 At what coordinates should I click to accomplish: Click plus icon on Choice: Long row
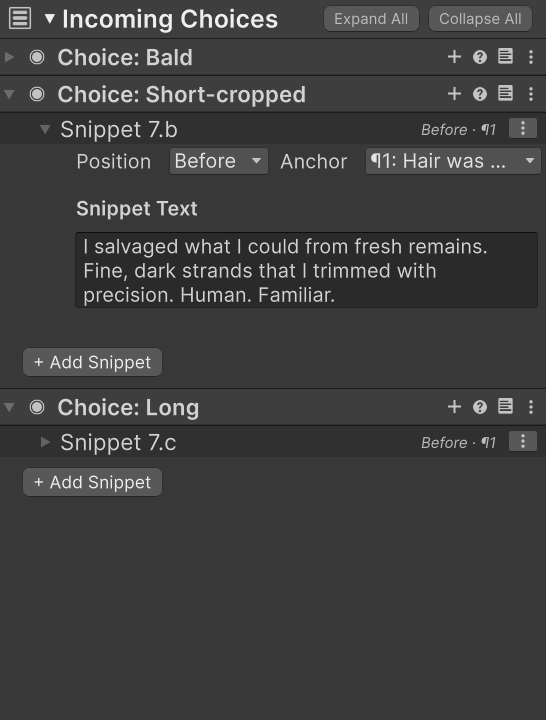[454, 407]
